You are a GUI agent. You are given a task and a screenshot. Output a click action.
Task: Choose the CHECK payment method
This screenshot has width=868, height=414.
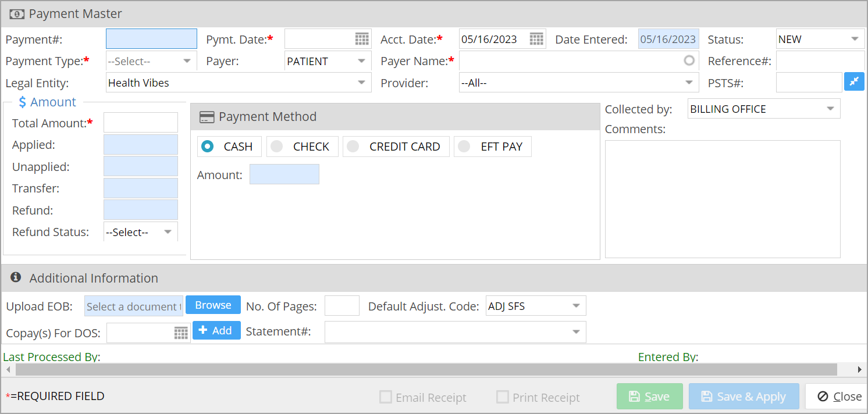[x=277, y=147]
